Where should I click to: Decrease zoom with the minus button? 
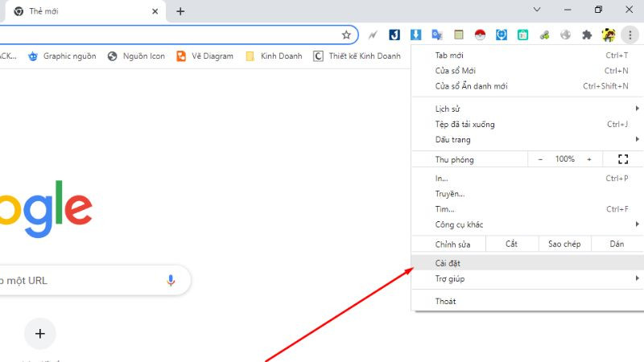(540, 159)
